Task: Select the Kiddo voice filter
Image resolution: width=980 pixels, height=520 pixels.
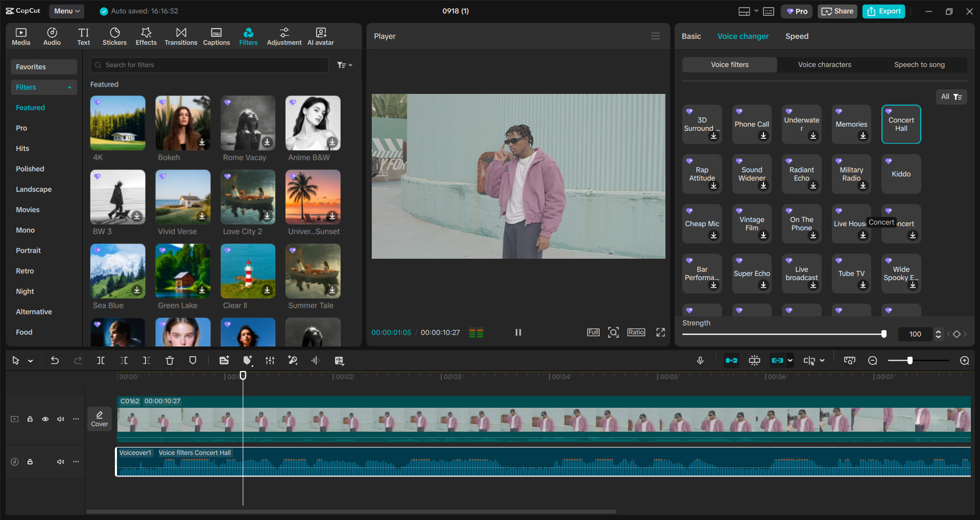Action: [x=901, y=174]
